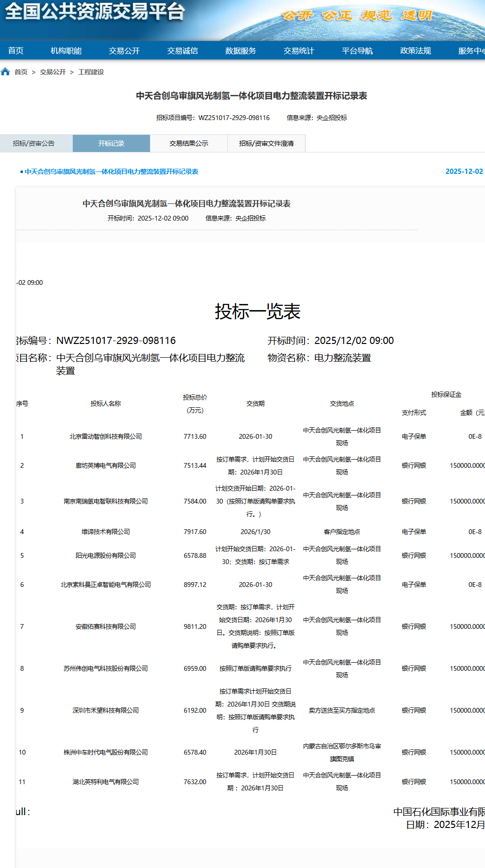485x868 pixels.
Task: Open the 交易诚信 navigation item
Action: pyautogui.click(x=182, y=50)
